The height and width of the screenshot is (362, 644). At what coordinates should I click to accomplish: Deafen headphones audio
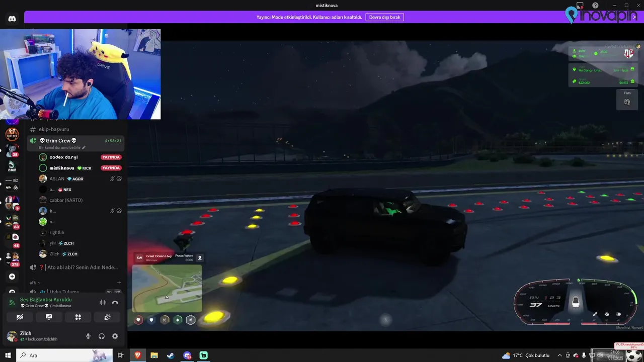(x=102, y=336)
